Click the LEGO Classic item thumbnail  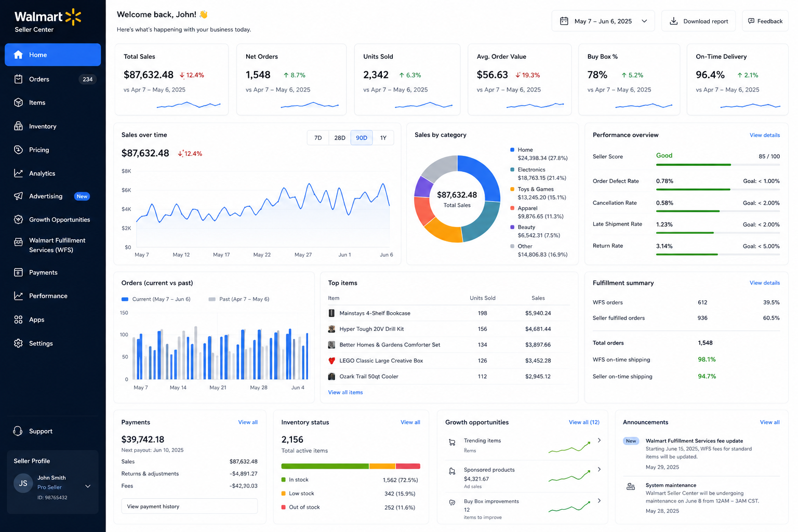tap(331, 361)
